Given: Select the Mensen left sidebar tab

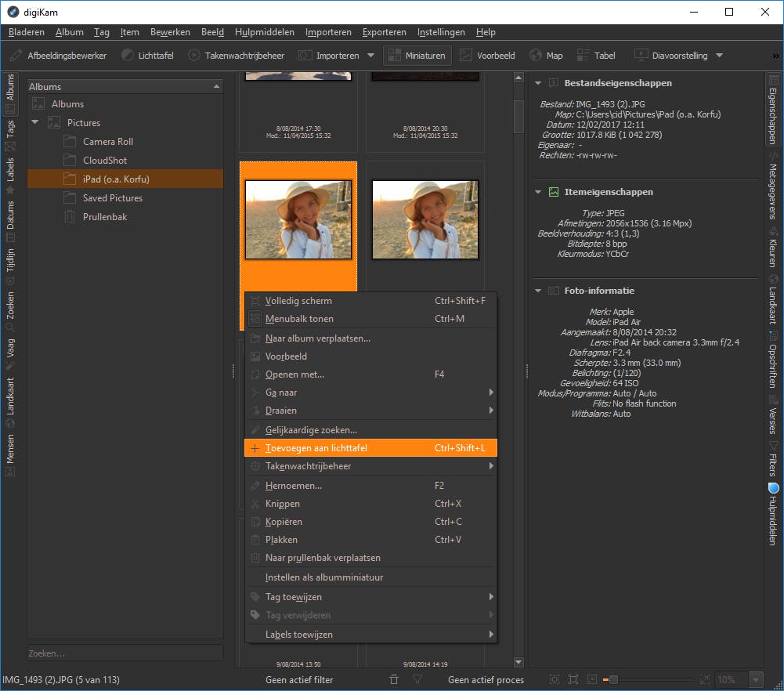Looking at the screenshot, I should coord(10,455).
